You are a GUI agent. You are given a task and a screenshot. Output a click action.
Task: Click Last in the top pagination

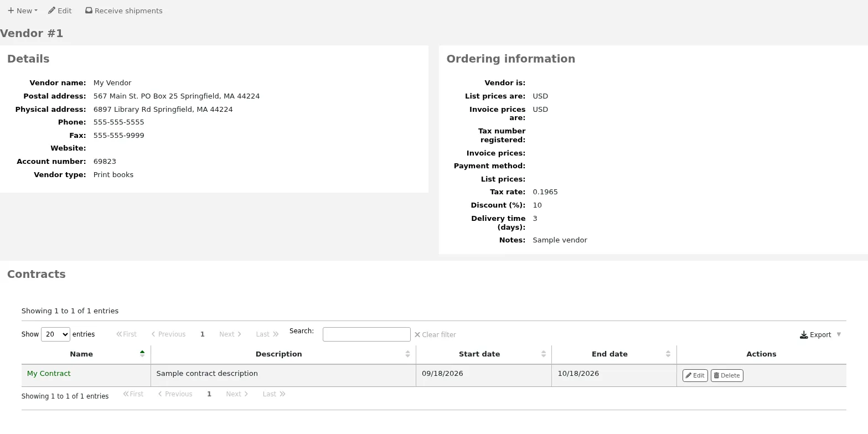point(267,334)
